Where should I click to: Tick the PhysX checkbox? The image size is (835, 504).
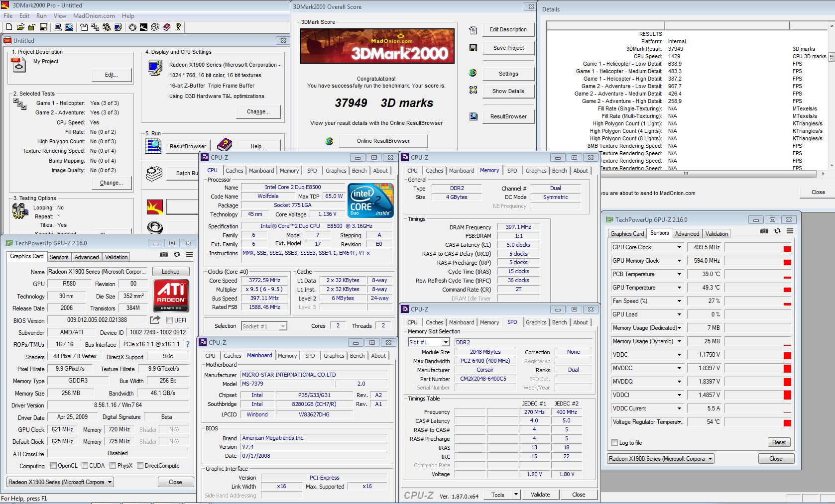pos(113,466)
